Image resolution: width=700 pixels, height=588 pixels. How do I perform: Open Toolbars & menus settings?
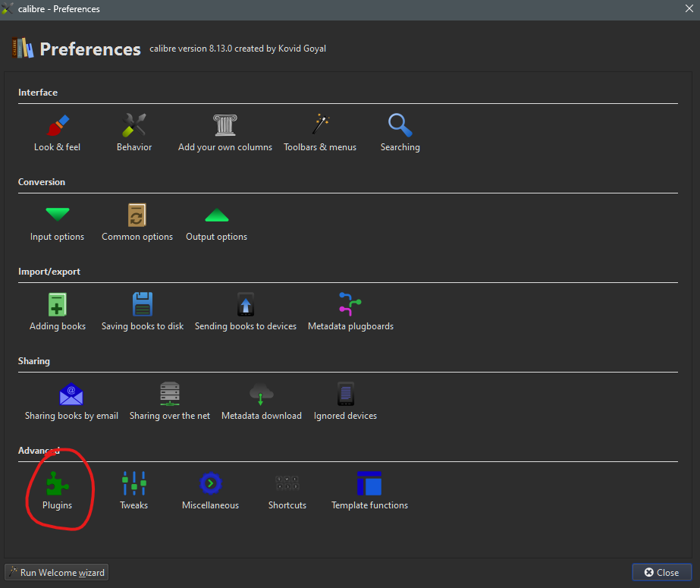pos(319,132)
